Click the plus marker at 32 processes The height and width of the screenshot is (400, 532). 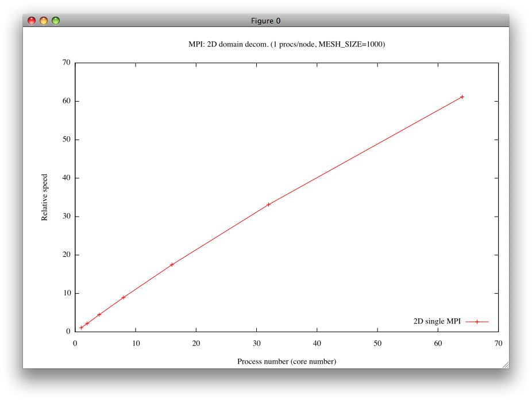click(x=268, y=204)
